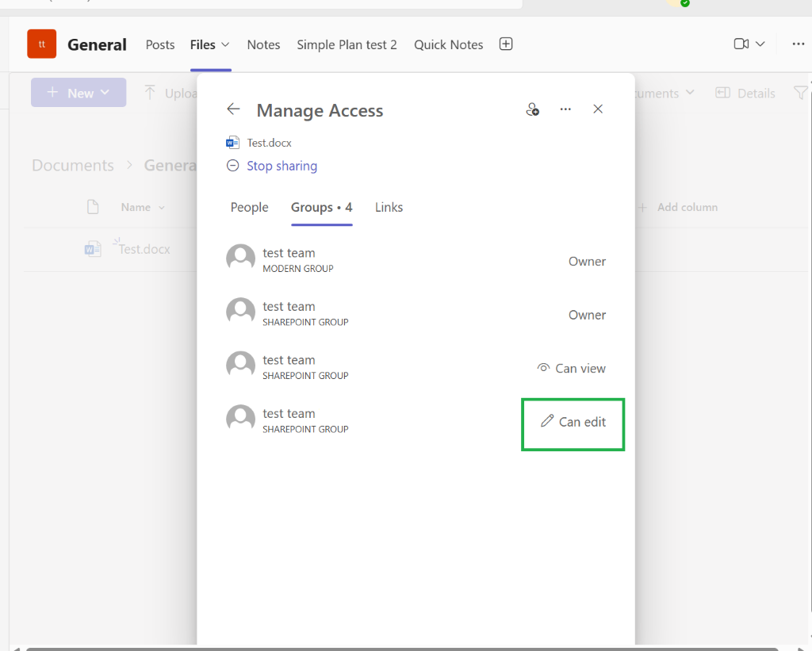812x651 pixels.
Task: Open the Quick Notes tab
Action: [x=449, y=44]
